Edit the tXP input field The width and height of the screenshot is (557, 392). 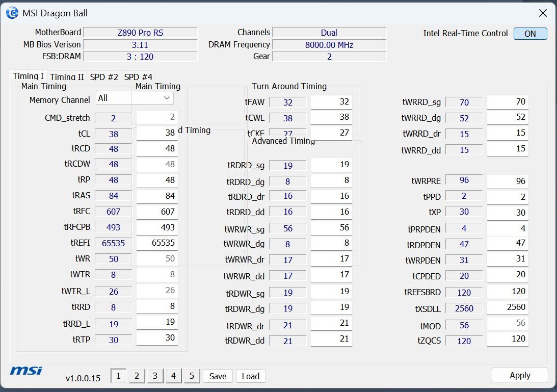coord(508,213)
